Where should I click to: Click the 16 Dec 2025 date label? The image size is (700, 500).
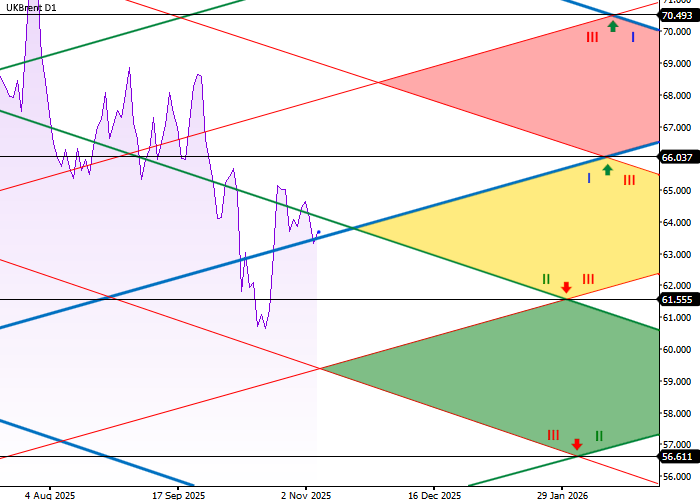tap(435, 494)
